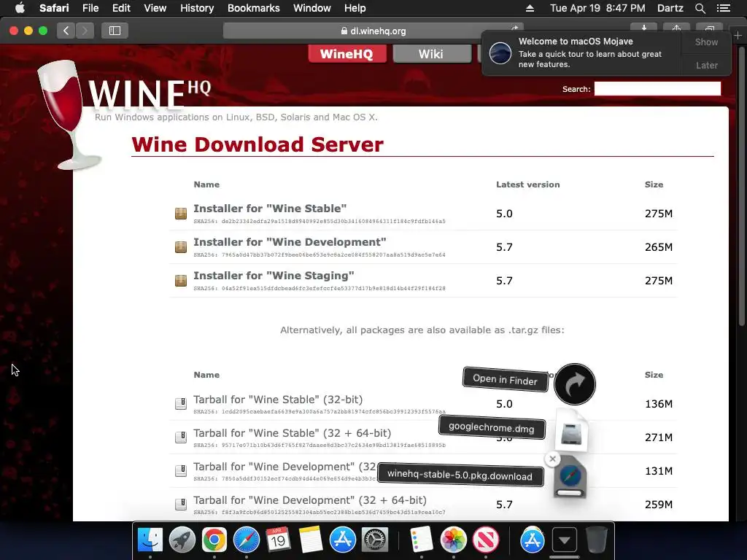Open Spotlight search magnifier
Viewport: 747px width, 560px height.
[x=700, y=8]
